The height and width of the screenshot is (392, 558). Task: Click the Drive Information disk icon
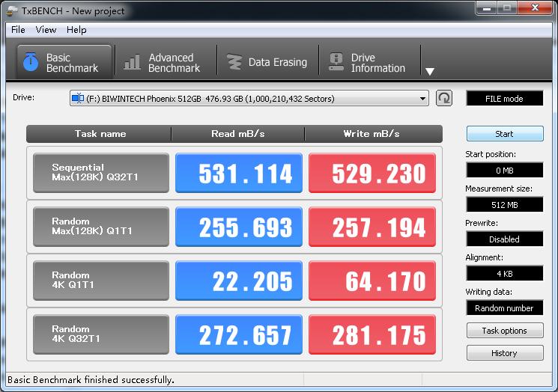click(336, 63)
